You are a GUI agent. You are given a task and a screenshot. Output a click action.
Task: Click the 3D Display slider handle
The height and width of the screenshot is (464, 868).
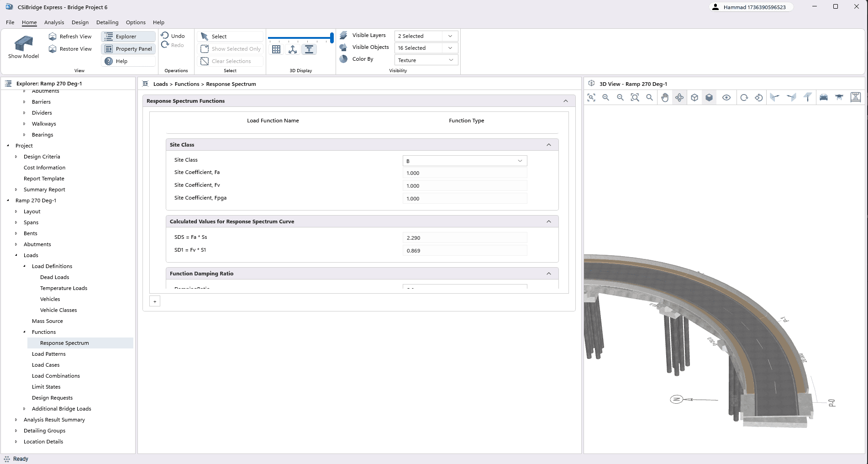tap(331, 38)
